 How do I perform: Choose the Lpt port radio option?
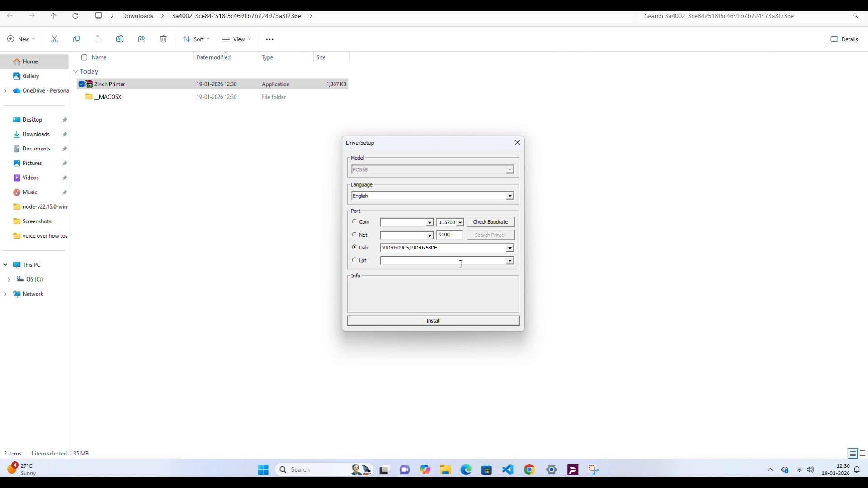click(354, 260)
